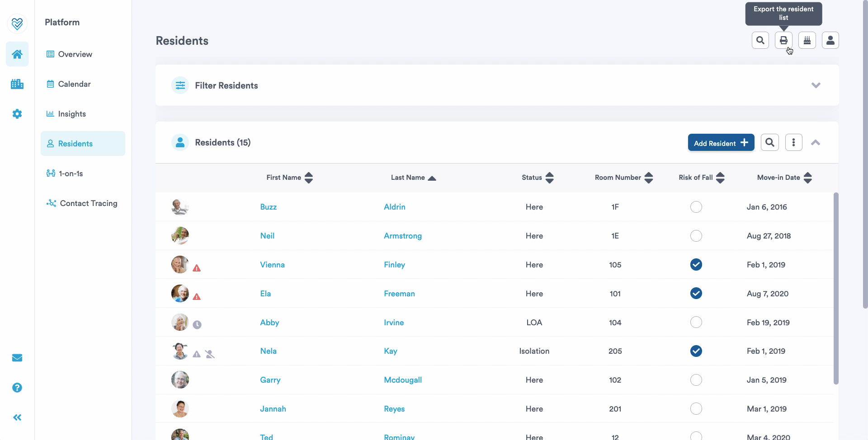Screen dimensions: 868x440
Task: Click the birthday cake icon in the header
Action: 807,41
